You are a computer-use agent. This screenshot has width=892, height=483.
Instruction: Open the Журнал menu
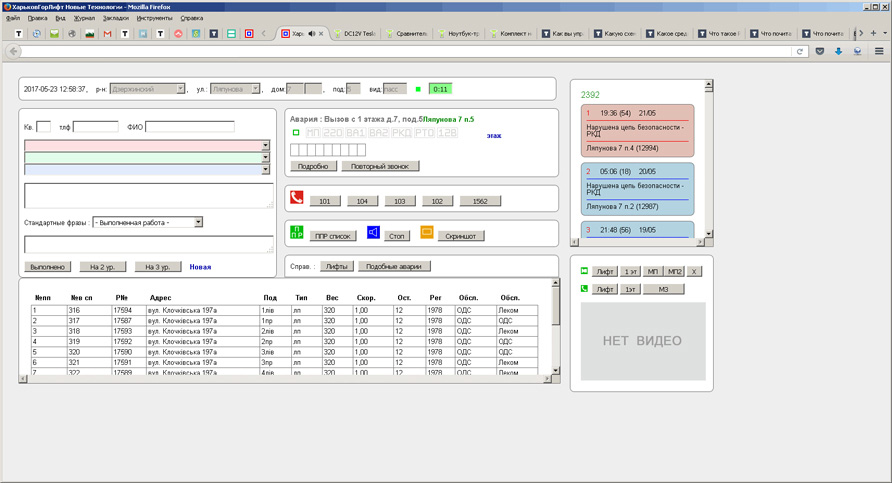[85, 18]
